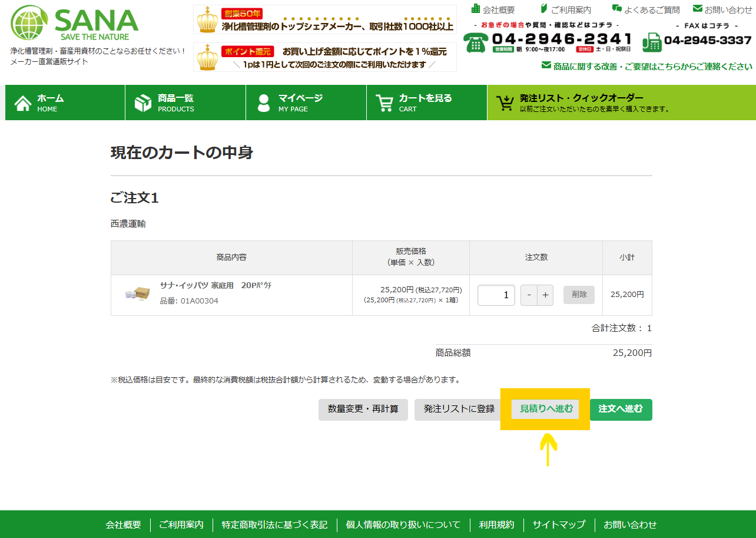Viewport: 756px width, 538px height.
Task: Click the 削除 button for サナ・イッパツ
Action: 579,295
